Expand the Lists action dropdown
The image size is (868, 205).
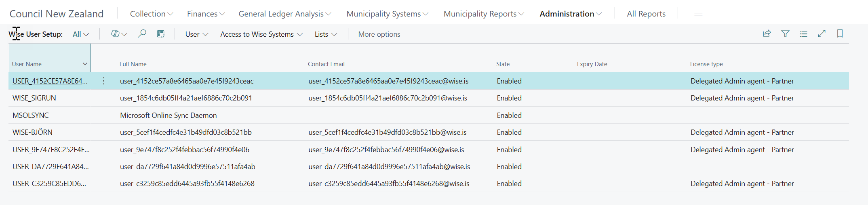click(325, 34)
